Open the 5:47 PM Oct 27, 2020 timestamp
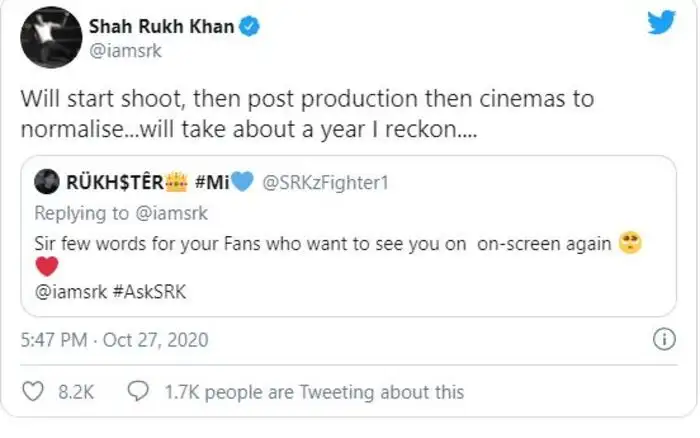Image resolution: width=700 pixels, height=438 pixels. tap(114, 340)
